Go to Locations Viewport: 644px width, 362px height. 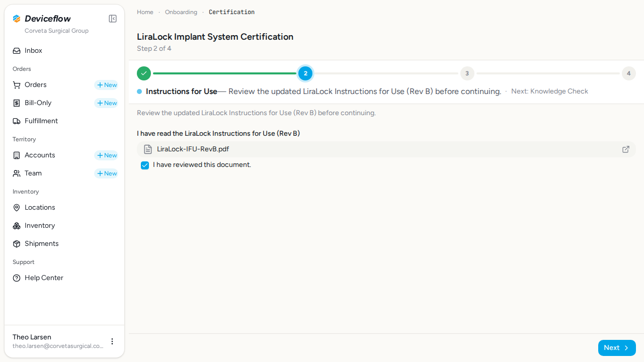[x=64, y=208]
